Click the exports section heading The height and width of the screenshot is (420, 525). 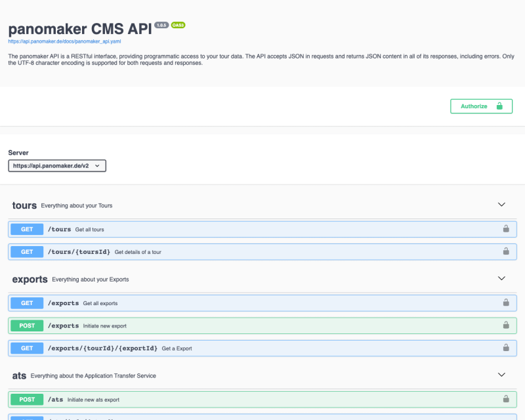[30, 279]
